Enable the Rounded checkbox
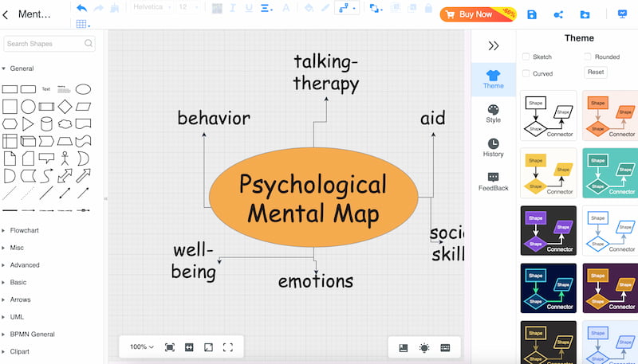The image size is (638, 364). click(587, 57)
